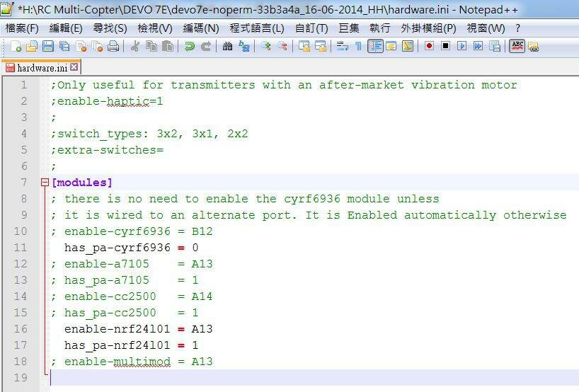Click line number 19 in the margin
This screenshot has height=392, width=579.
[x=21, y=378]
